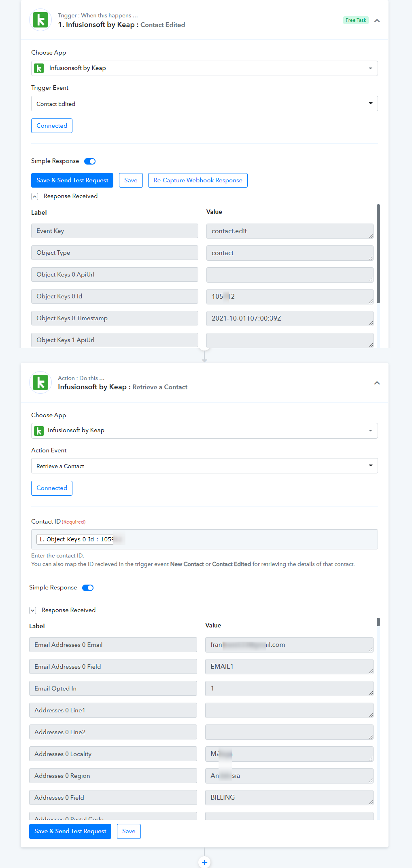Click Object Keys 0 Id label

pos(115,296)
